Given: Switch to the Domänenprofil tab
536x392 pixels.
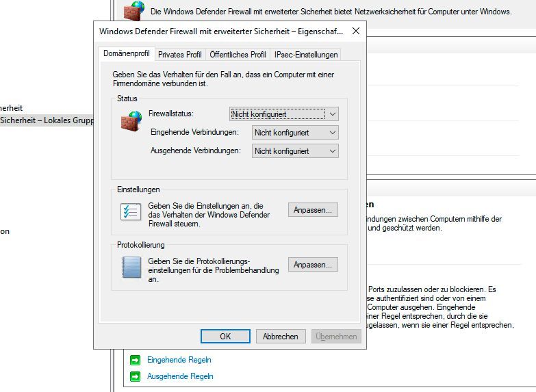Looking at the screenshot, I should pos(127,53).
